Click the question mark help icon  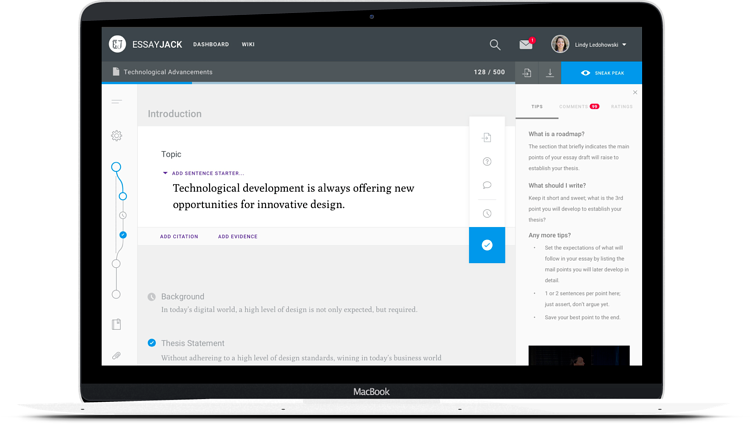487,162
